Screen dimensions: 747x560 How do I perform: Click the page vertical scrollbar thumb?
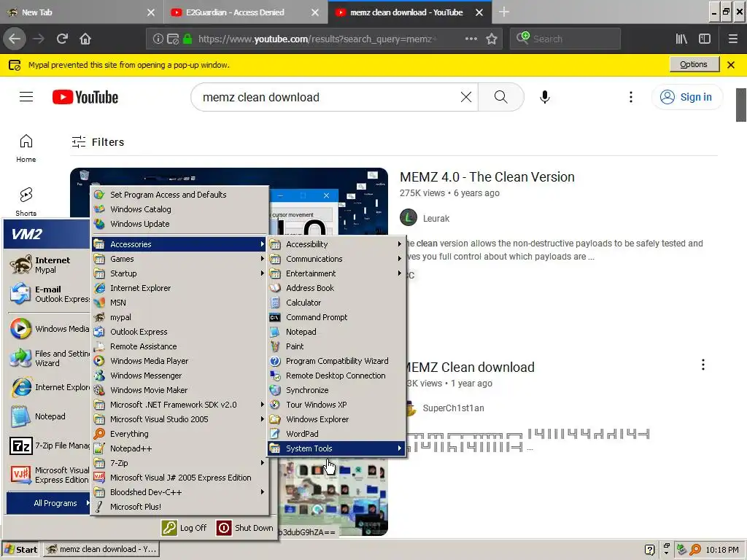click(741, 105)
